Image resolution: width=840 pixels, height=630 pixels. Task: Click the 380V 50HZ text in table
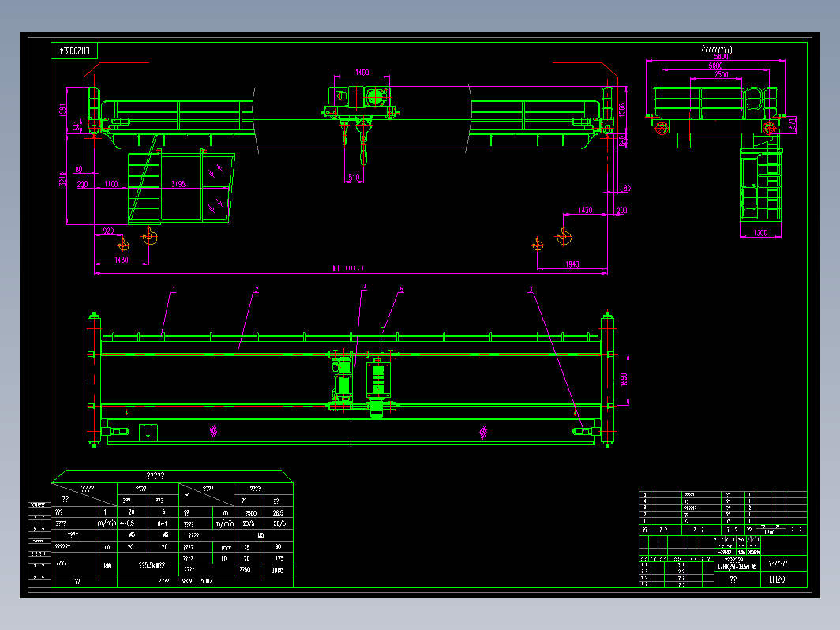(197, 581)
